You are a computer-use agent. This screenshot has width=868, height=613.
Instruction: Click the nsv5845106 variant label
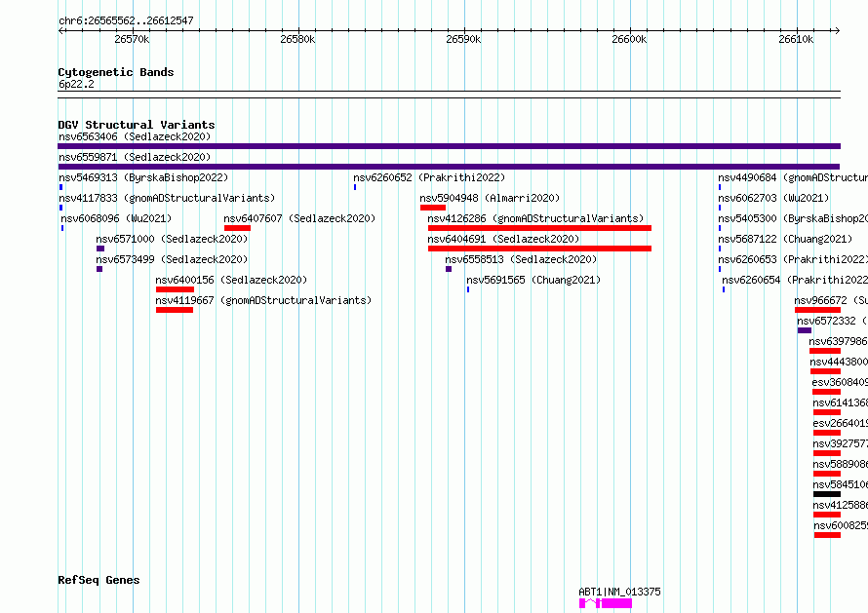click(841, 484)
